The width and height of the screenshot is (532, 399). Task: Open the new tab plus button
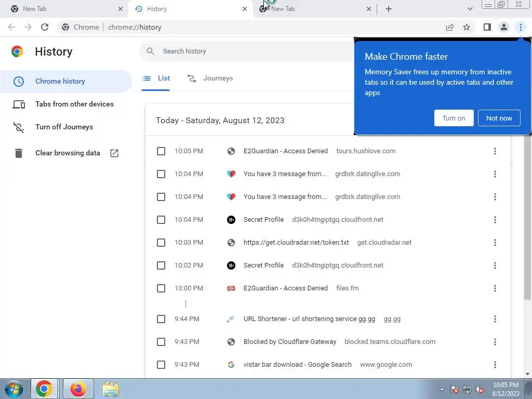coord(389,9)
